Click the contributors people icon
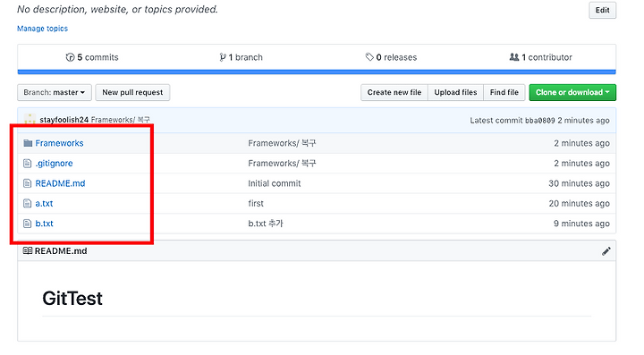This screenshot has height=355, width=644. click(513, 57)
